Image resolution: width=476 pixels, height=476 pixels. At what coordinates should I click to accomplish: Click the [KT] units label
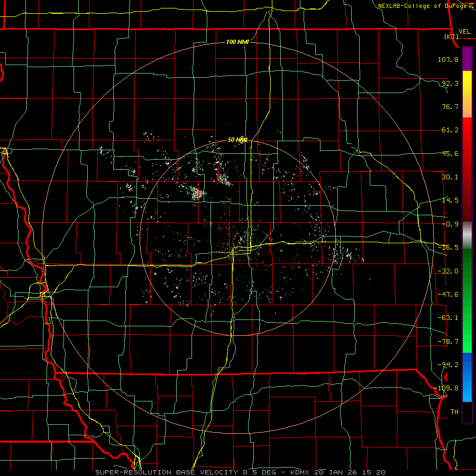click(452, 36)
